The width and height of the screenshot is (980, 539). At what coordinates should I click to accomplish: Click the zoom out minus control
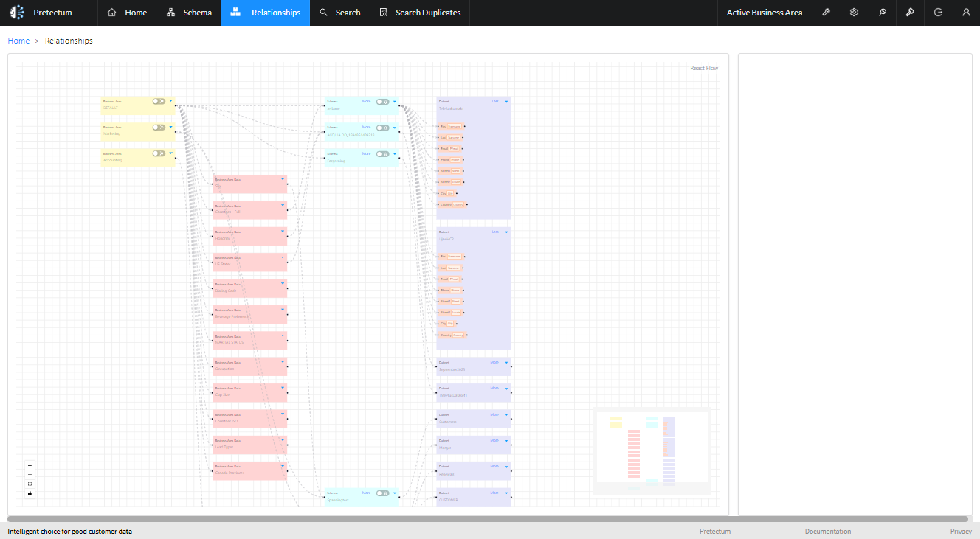coord(30,475)
